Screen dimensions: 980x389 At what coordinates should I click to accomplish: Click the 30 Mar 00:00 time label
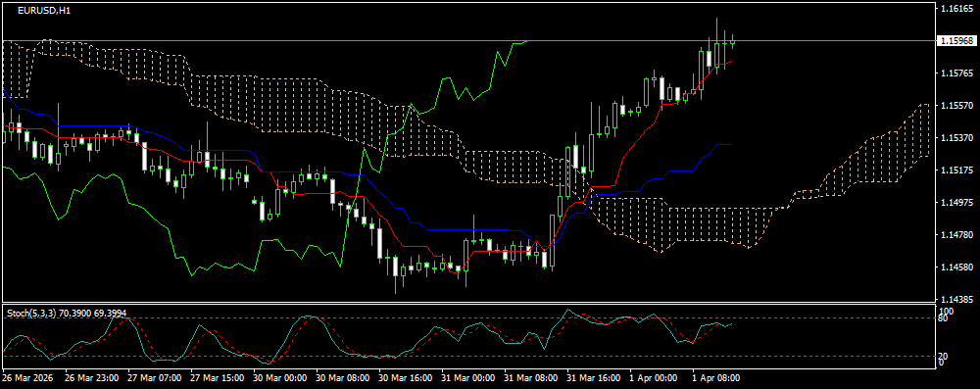coord(280,378)
